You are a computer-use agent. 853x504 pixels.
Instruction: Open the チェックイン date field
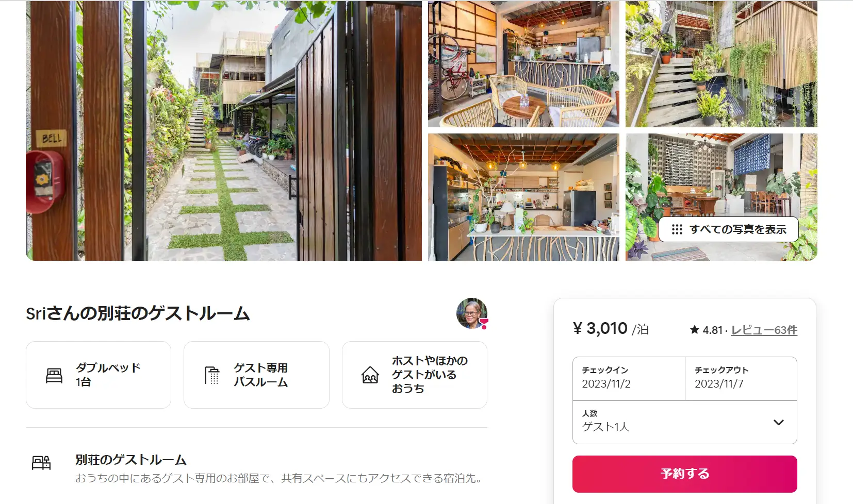pos(629,378)
